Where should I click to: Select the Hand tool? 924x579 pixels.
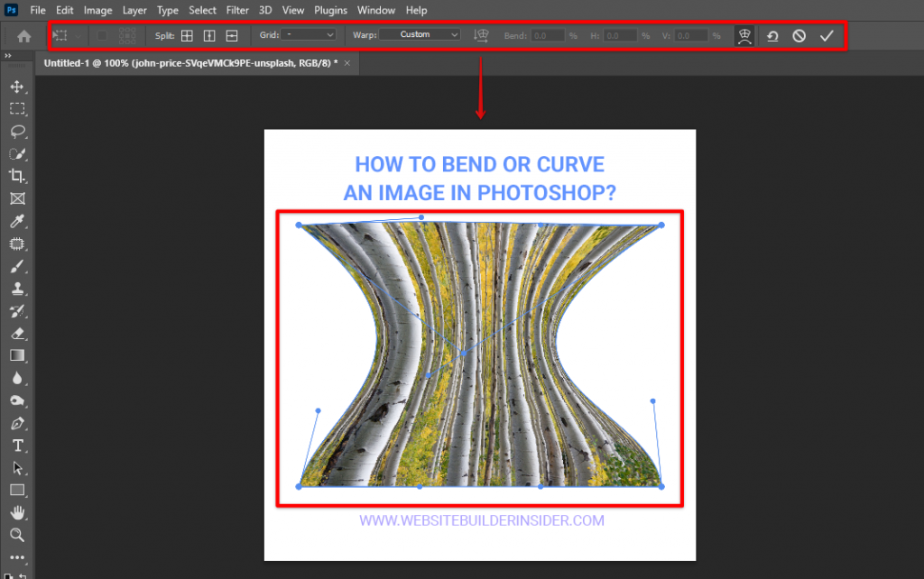(18, 513)
